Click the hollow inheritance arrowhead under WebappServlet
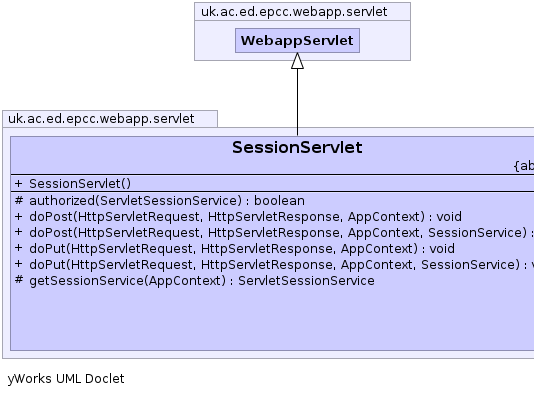 [x=297, y=61]
